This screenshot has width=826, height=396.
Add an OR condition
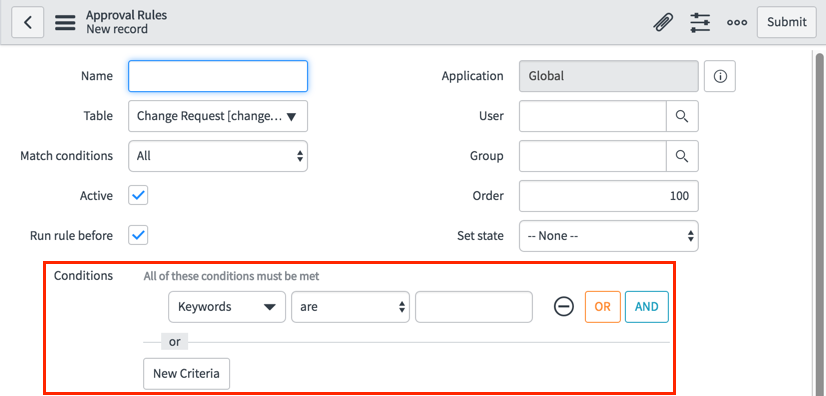coord(603,306)
